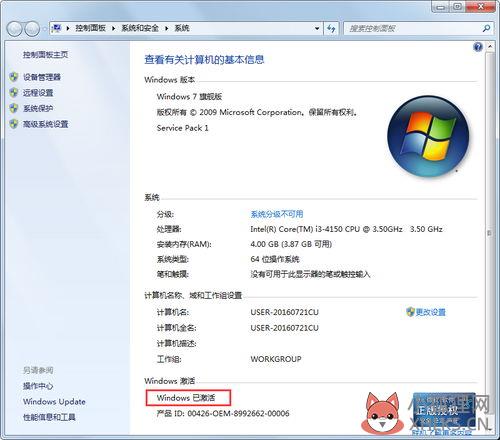Open the blue help question mark icon
Viewport: 500px width, 440px height.
tap(478, 47)
